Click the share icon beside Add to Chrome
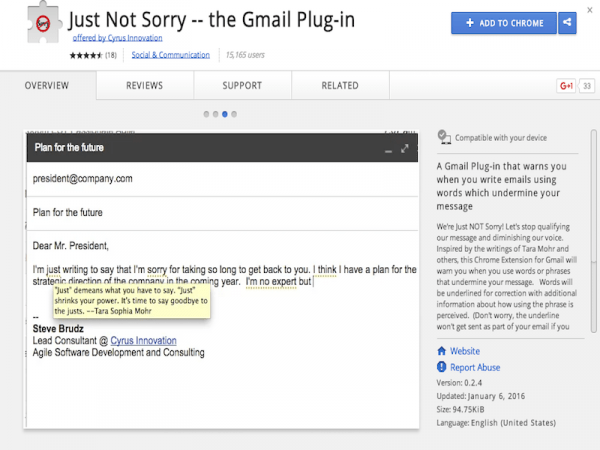The height and width of the screenshot is (450, 600). pos(568,22)
